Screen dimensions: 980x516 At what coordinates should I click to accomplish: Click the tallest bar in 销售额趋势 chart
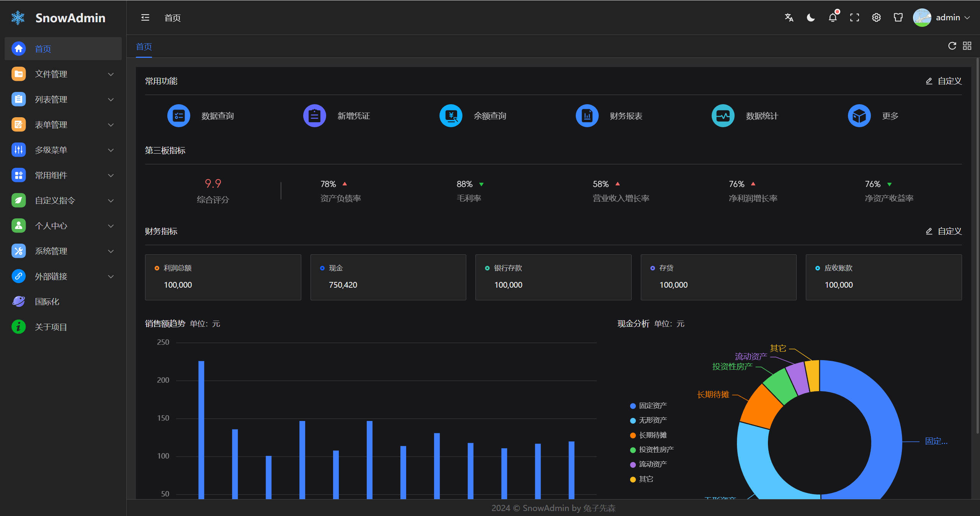[x=201, y=430]
